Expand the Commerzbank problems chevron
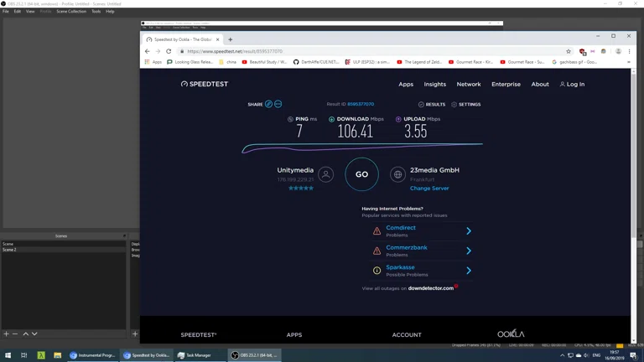 469,251
